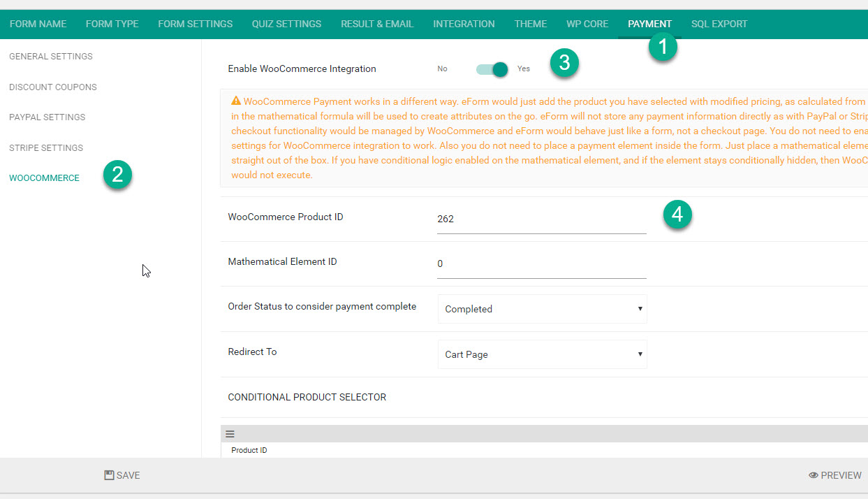Open the Quiz Settings tab
The width and height of the screenshot is (868, 499).
pyautogui.click(x=286, y=24)
